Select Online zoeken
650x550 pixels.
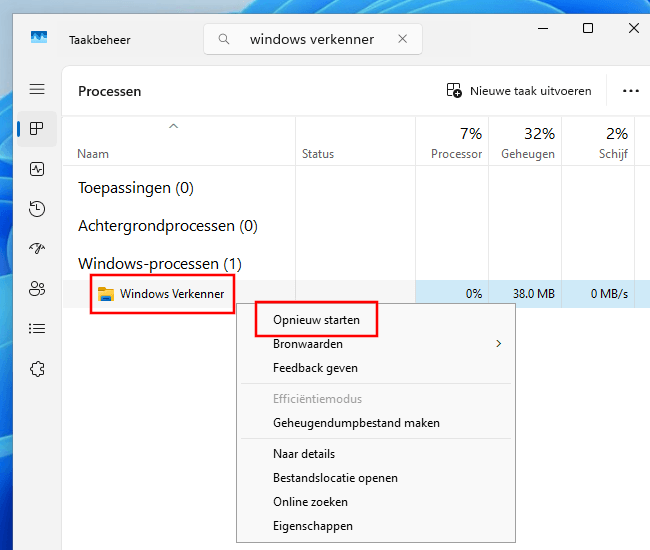[376, 502]
